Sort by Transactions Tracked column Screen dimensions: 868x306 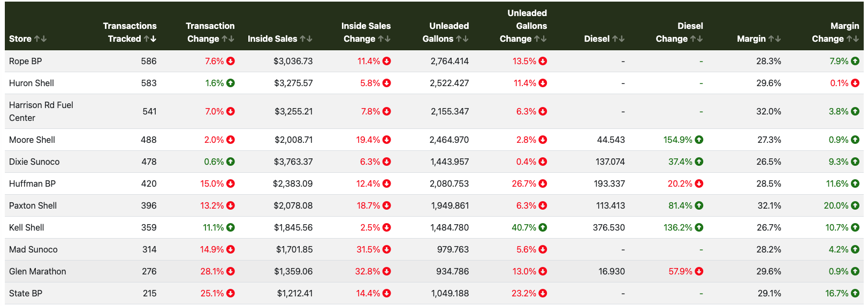(150, 39)
